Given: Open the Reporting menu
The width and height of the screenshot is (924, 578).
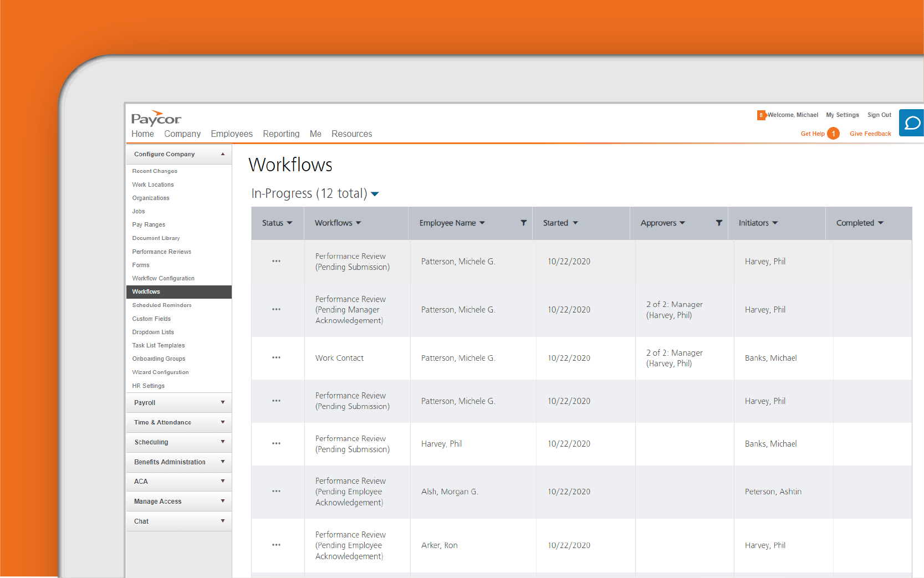Looking at the screenshot, I should pyautogui.click(x=281, y=134).
